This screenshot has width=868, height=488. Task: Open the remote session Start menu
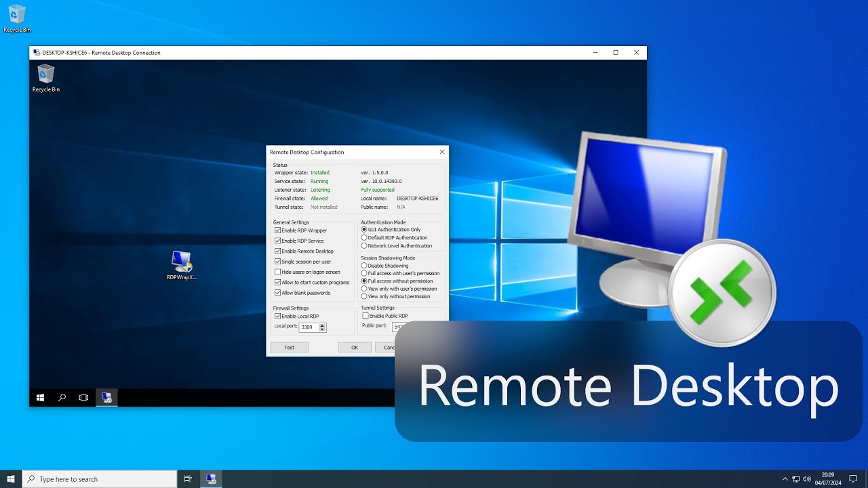coord(40,398)
